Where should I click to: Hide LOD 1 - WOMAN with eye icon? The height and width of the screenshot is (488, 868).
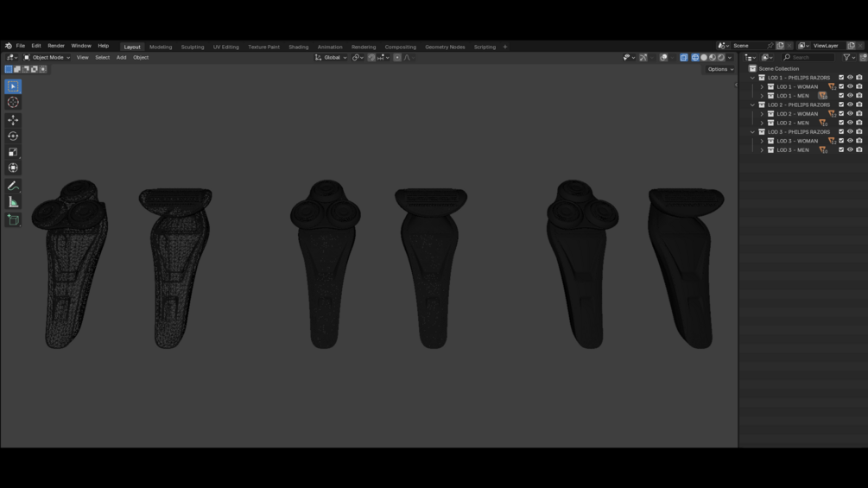coord(850,86)
